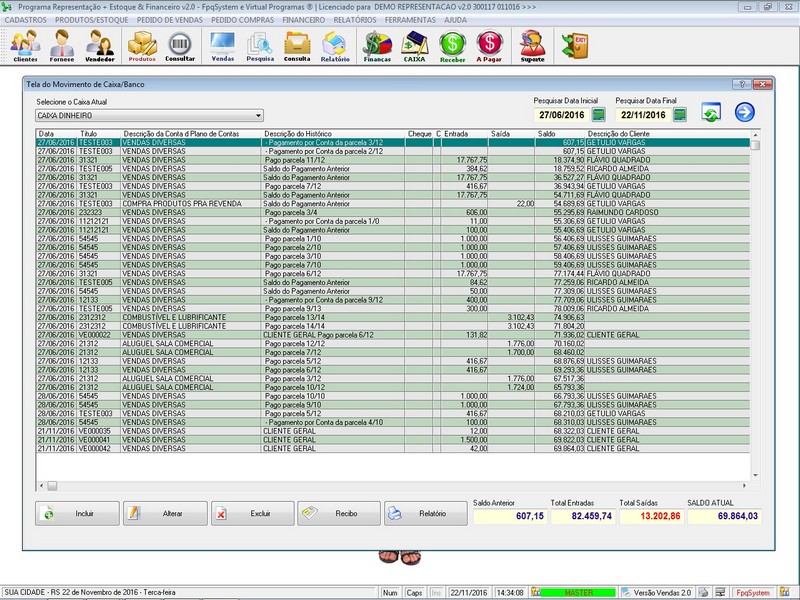800x600 pixels.
Task: Click the green refresh search icon
Action: [x=711, y=113]
